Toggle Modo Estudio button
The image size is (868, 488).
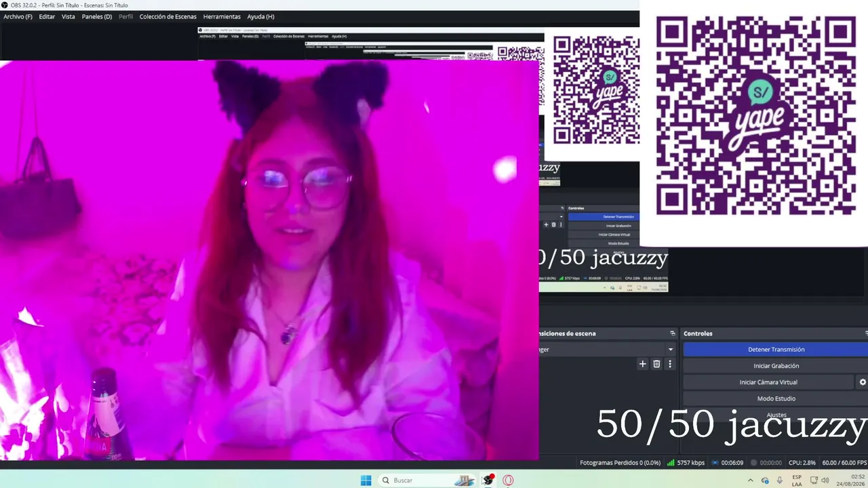(x=776, y=399)
